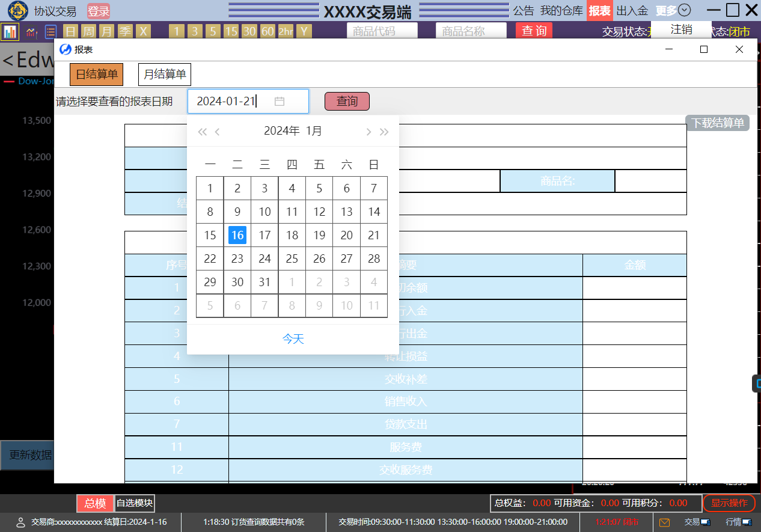761x532 pixels.
Task: Select 自选模块 button
Action: tap(135, 504)
